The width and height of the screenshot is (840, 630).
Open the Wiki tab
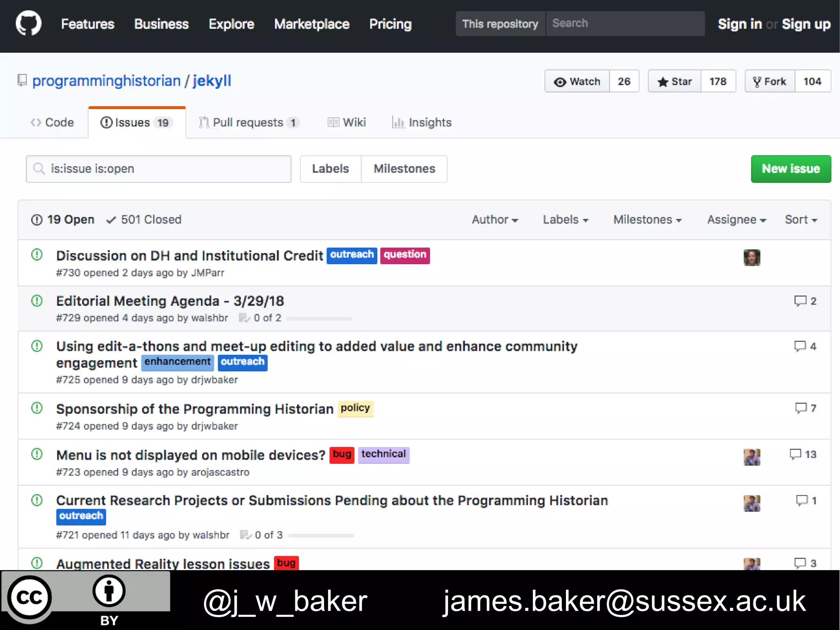click(x=347, y=122)
